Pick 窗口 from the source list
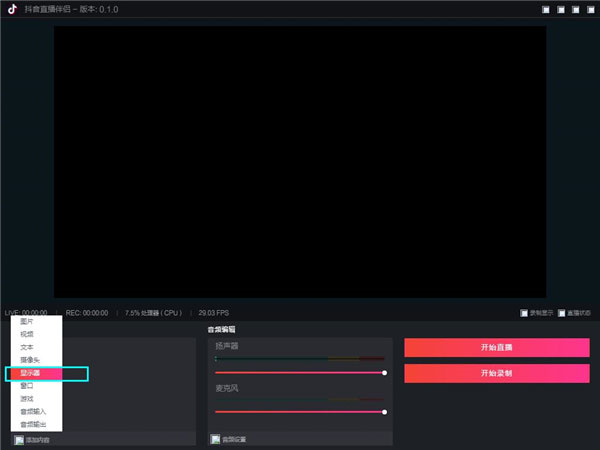The width and height of the screenshot is (600, 450). [27, 385]
